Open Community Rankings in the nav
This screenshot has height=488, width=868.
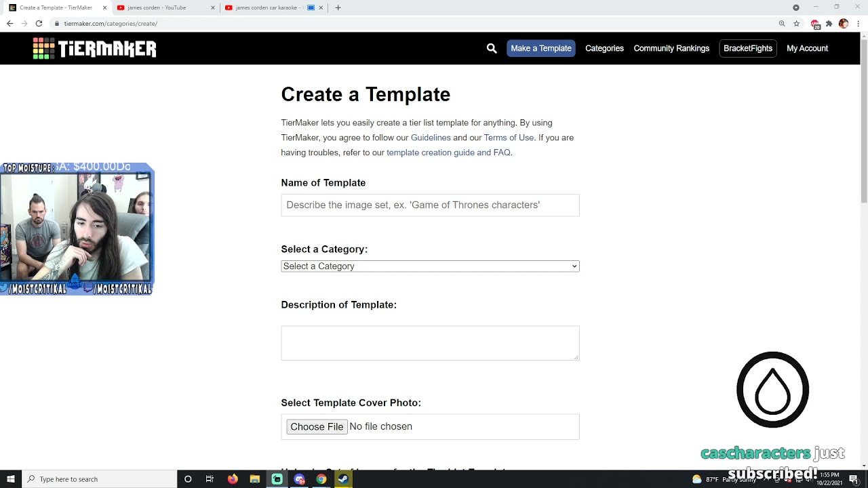tap(671, 48)
